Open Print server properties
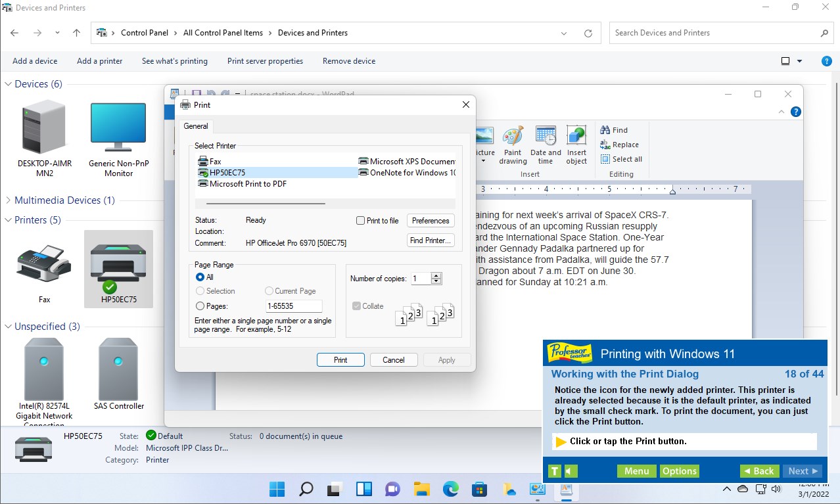Screen dimensions: 840x504 (x=265, y=61)
